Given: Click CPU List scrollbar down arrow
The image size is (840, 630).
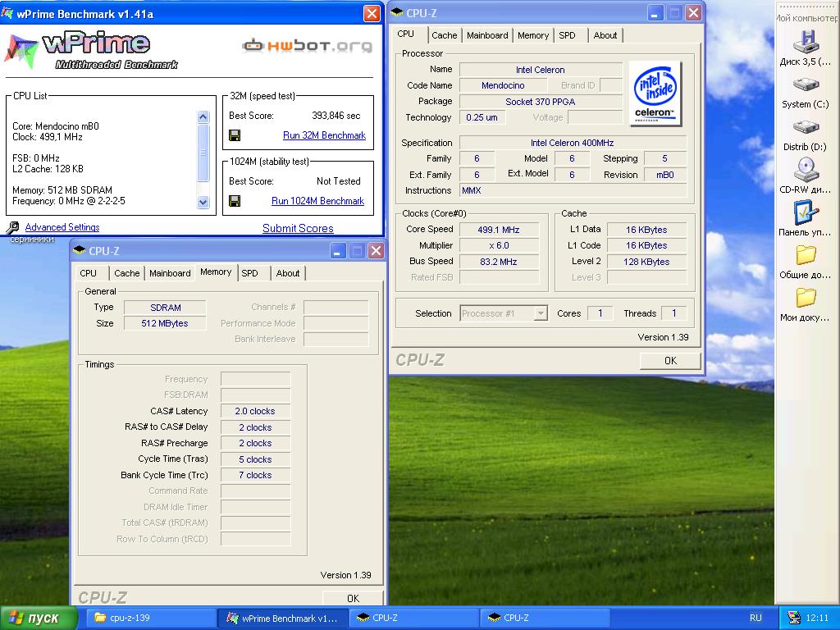Looking at the screenshot, I should 203,202.
